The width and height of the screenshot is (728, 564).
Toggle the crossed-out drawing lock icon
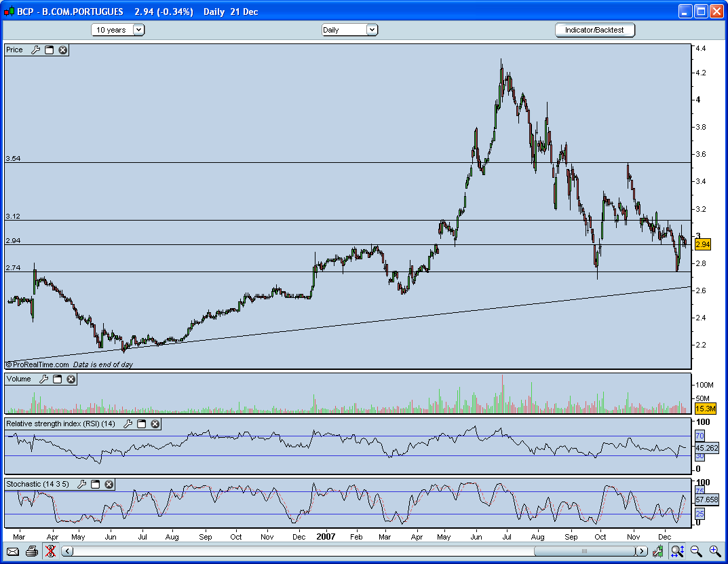pyautogui.click(x=50, y=552)
